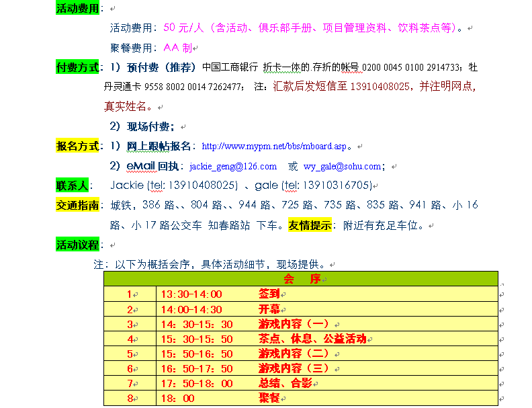Click the 会 序 table header
Image resolution: width=532 pixels, height=408 pixels.
tap(302, 279)
